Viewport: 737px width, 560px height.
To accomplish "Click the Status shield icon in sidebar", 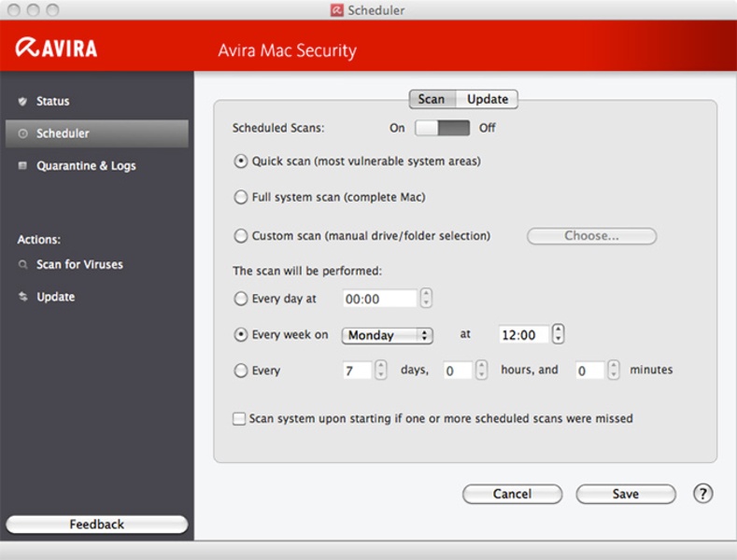I will point(22,101).
